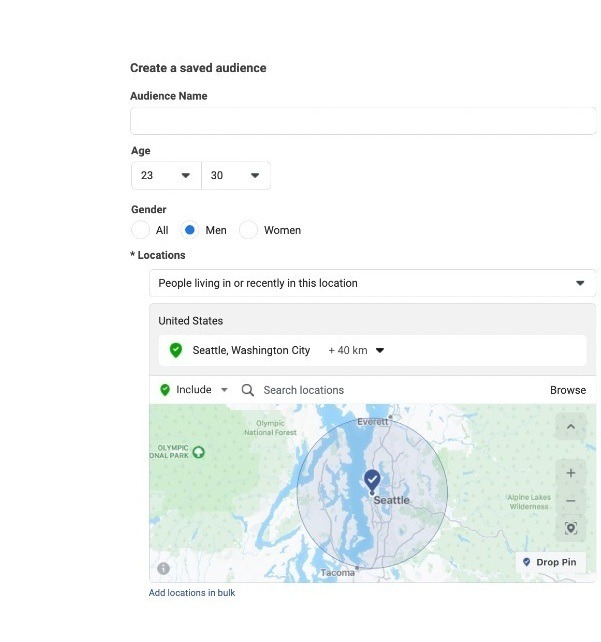Viewport: 601px width, 642px height.
Task: Select the Men gender option
Action: coord(190,230)
